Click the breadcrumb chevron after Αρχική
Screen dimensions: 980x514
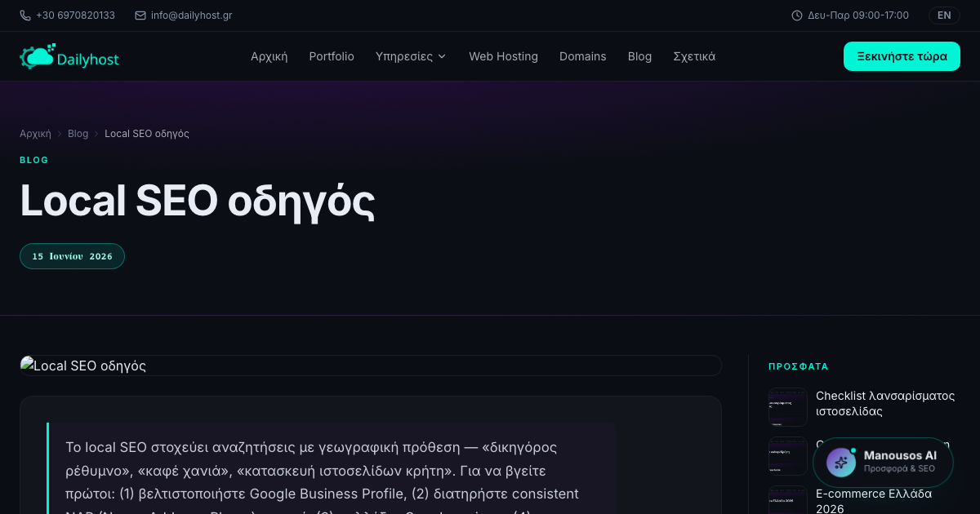pos(60,134)
